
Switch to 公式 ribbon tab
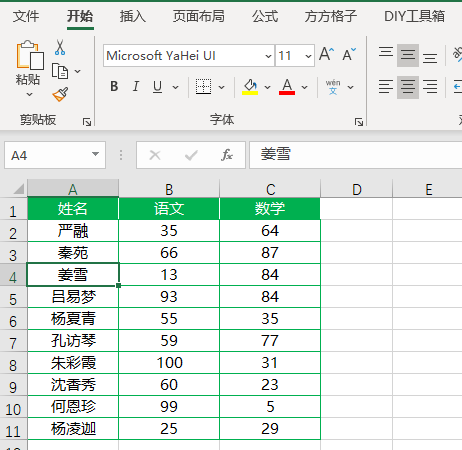[265, 16]
